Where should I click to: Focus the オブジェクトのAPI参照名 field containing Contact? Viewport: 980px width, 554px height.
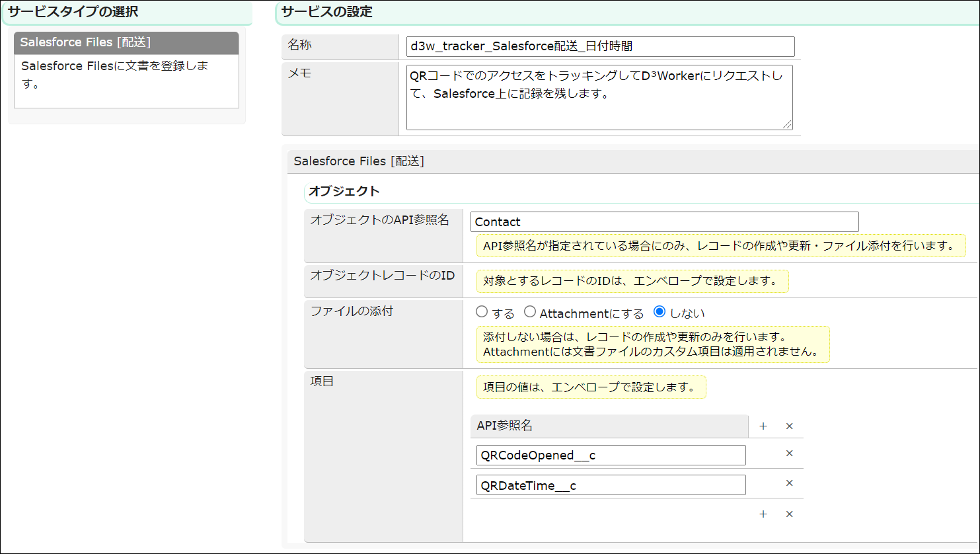664,222
